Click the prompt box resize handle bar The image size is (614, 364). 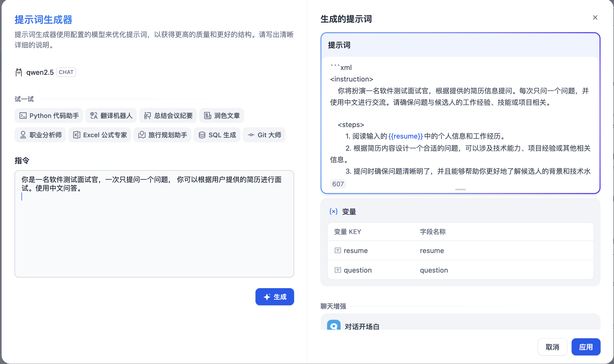460,190
